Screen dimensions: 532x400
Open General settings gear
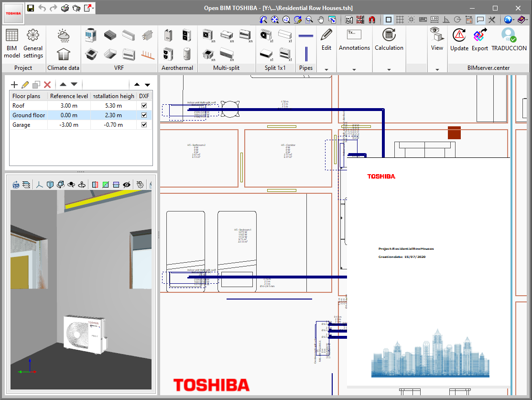pos(33,44)
